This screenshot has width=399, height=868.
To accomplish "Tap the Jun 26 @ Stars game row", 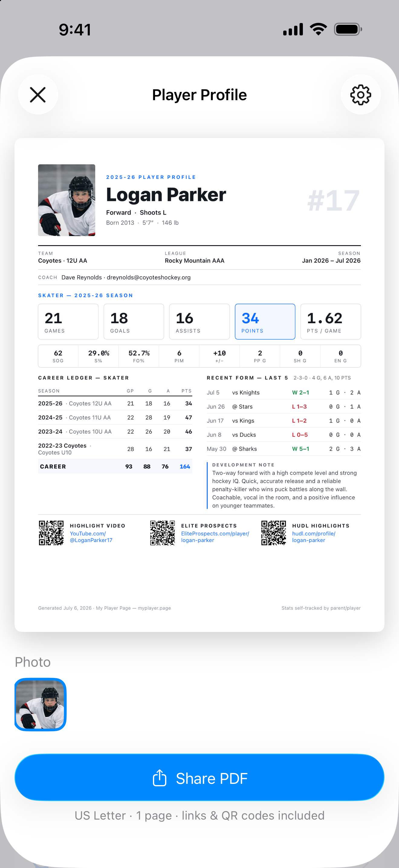I will pos(284,407).
